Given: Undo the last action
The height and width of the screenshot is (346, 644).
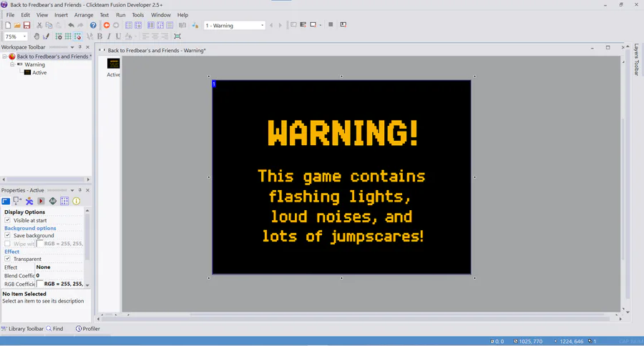Looking at the screenshot, I should 71,26.
